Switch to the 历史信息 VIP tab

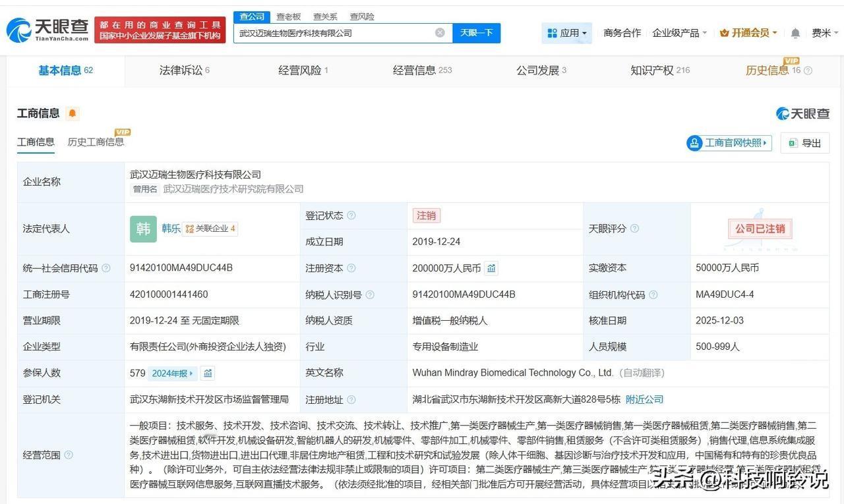[773, 70]
